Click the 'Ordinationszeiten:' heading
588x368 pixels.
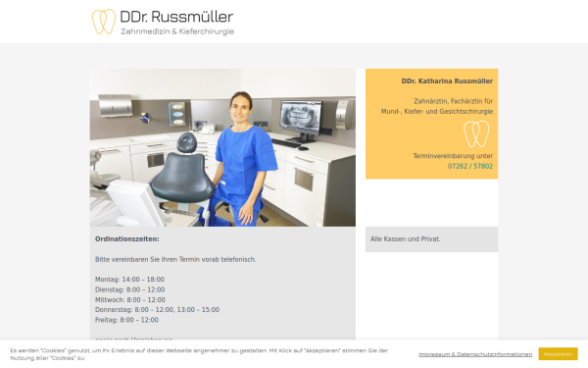(127, 239)
